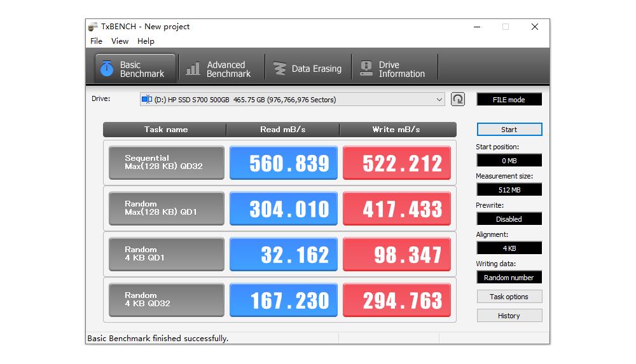Open the View menu
The height and width of the screenshot is (364, 636).
pos(120,41)
